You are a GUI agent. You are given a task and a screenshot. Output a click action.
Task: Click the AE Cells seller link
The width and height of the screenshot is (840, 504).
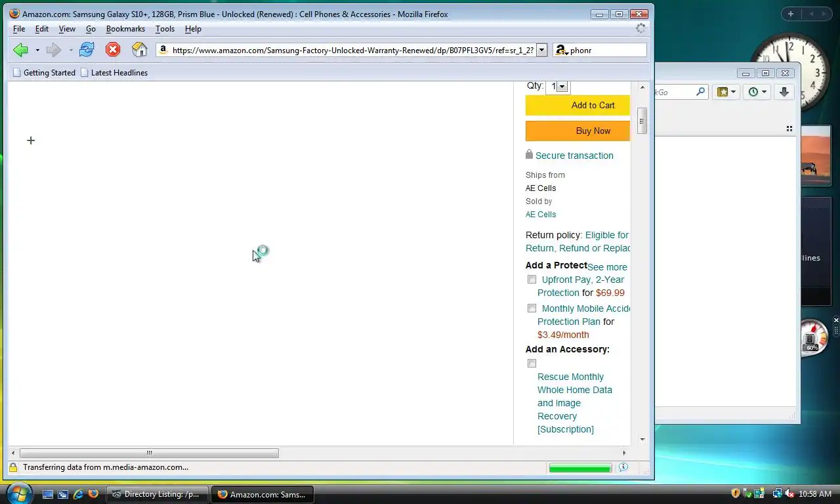[541, 215]
